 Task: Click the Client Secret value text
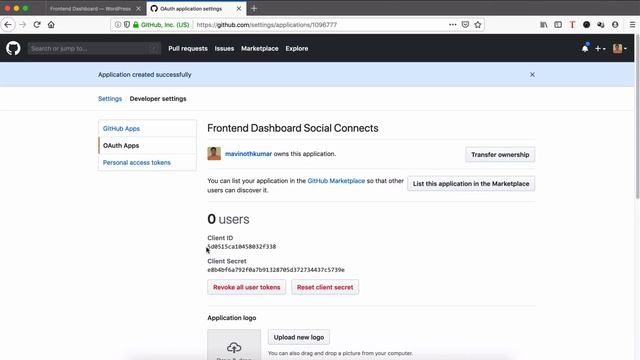click(276, 270)
